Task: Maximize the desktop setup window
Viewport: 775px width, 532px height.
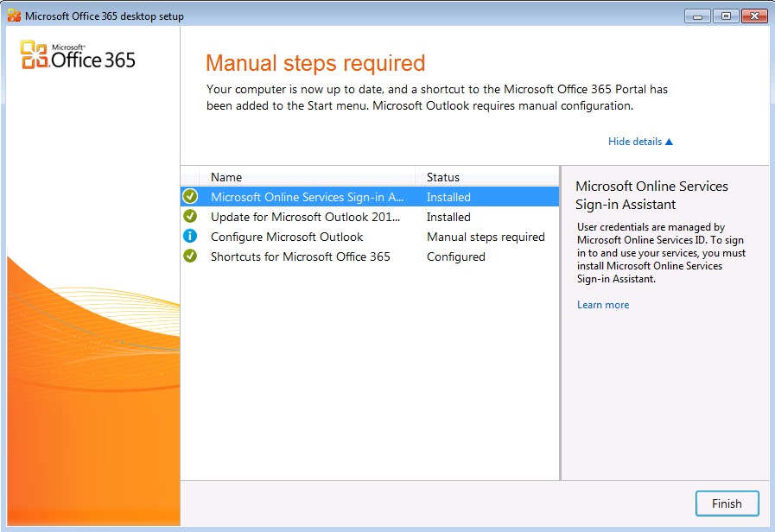Action: tap(724, 16)
